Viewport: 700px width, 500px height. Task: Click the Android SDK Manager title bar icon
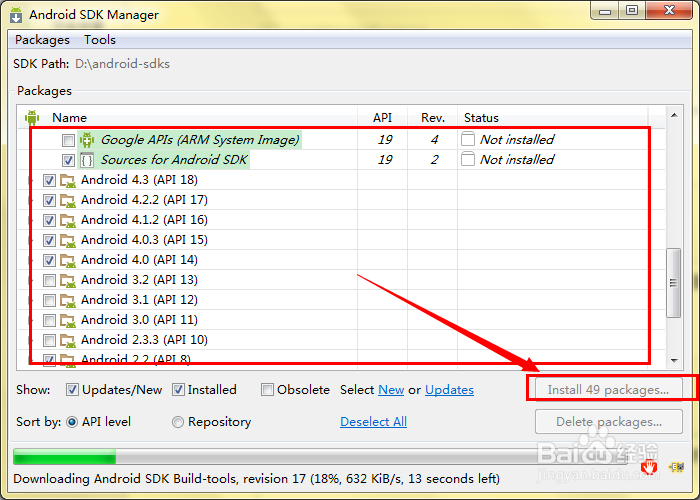click(x=16, y=15)
